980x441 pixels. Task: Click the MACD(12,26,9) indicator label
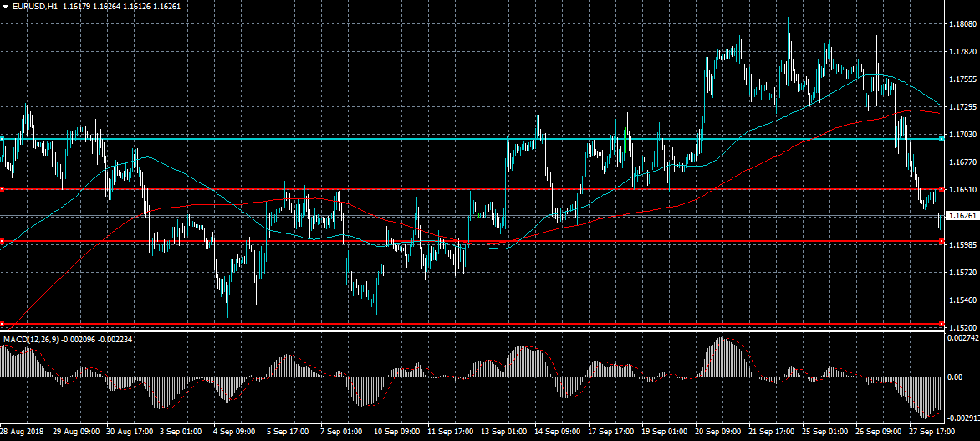click(33, 339)
